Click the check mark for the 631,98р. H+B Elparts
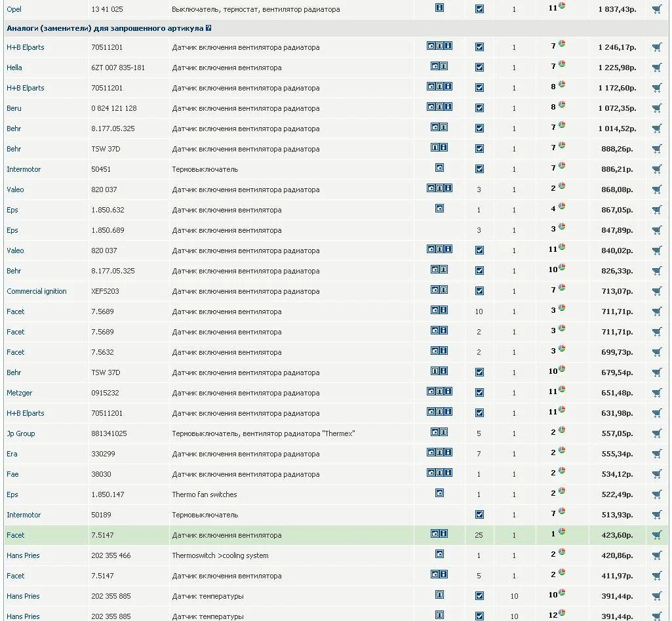 (479, 413)
